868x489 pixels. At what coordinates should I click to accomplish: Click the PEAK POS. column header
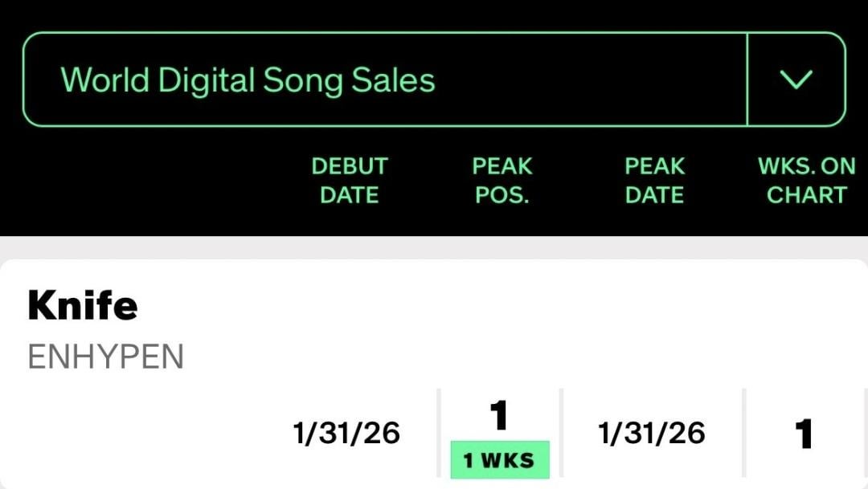[502, 180]
